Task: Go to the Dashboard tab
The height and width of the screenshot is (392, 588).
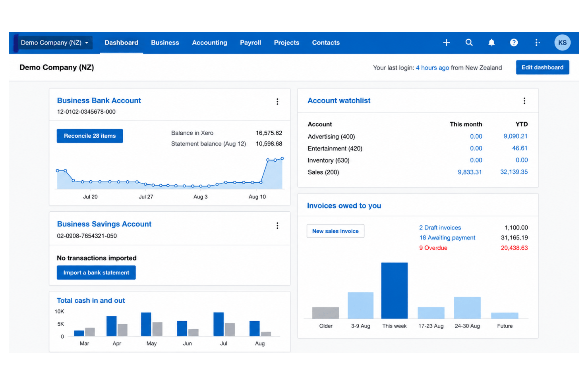Action: point(122,42)
